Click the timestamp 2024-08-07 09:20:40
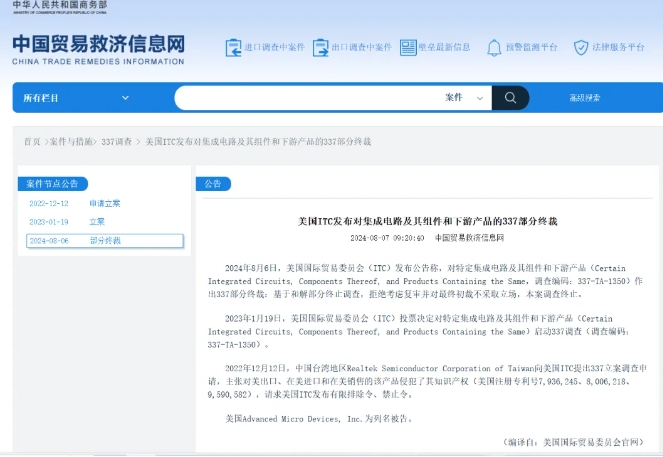This screenshot has height=457, width=663. [387, 238]
